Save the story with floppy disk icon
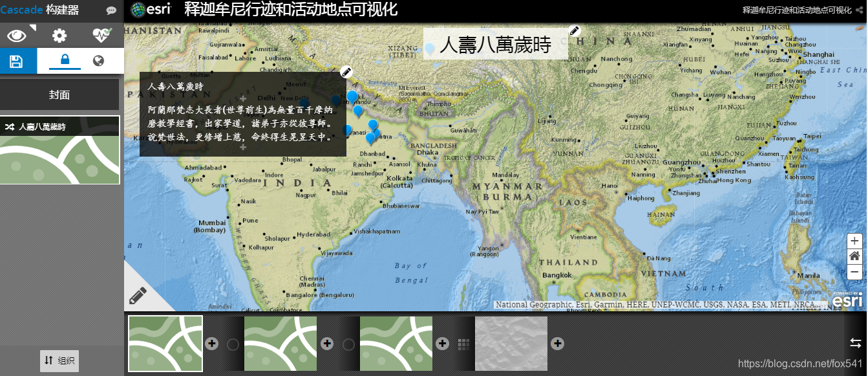 17,61
